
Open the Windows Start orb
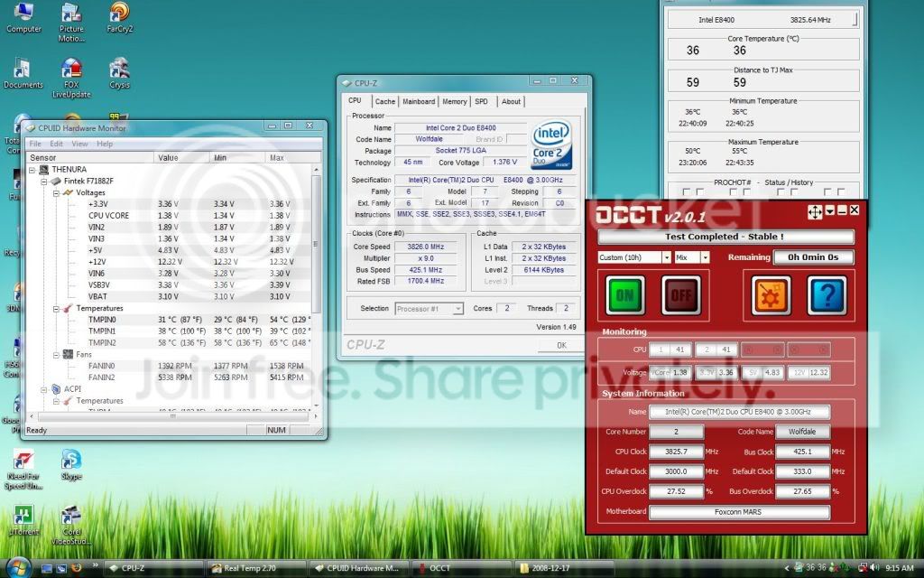click(x=18, y=567)
